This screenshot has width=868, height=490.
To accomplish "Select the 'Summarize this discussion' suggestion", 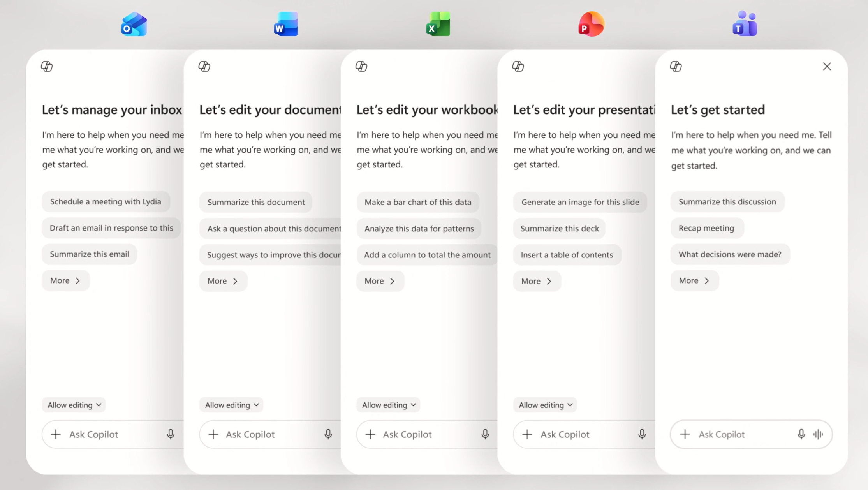I will tap(727, 202).
